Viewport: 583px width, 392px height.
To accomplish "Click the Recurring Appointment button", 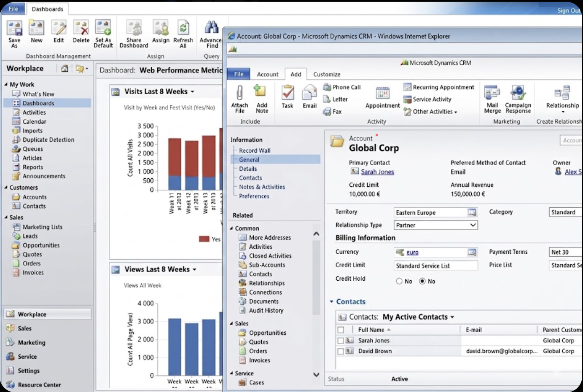I will click(x=439, y=87).
